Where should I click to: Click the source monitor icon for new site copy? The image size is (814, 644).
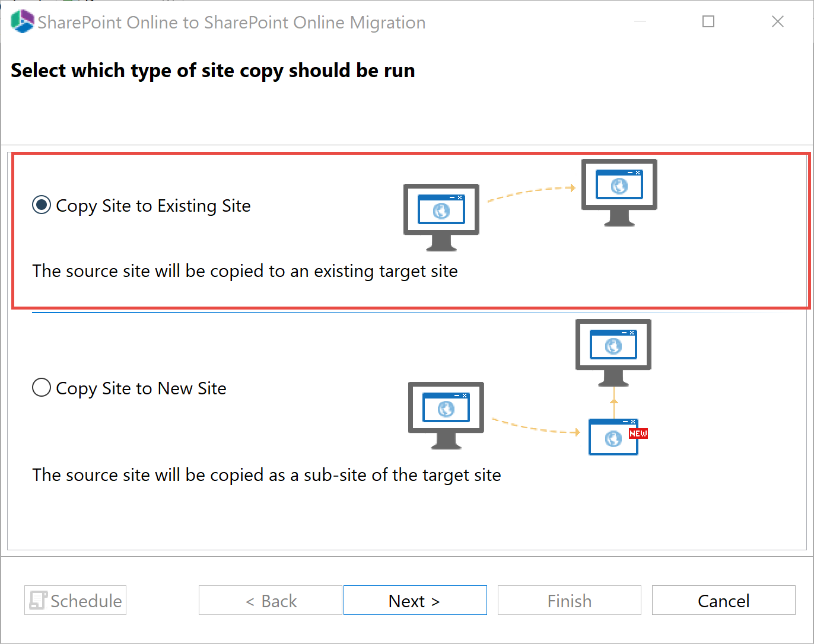[446, 414]
